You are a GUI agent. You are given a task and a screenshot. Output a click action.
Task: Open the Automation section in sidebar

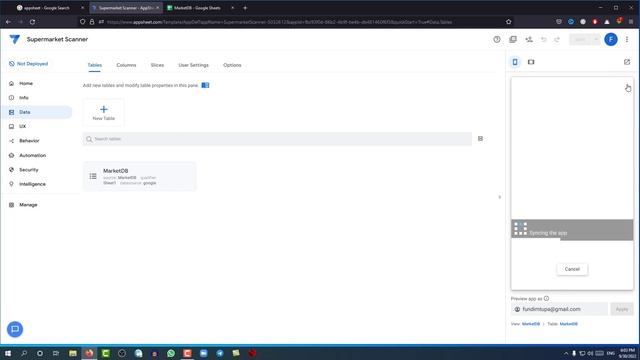(x=32, y=155)
